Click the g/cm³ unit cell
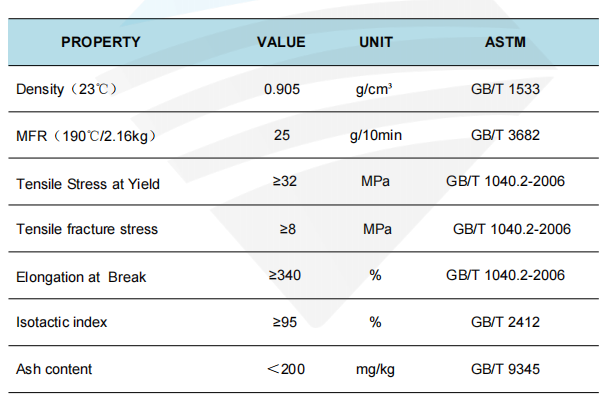610x400 pixels. click(374, 89)
